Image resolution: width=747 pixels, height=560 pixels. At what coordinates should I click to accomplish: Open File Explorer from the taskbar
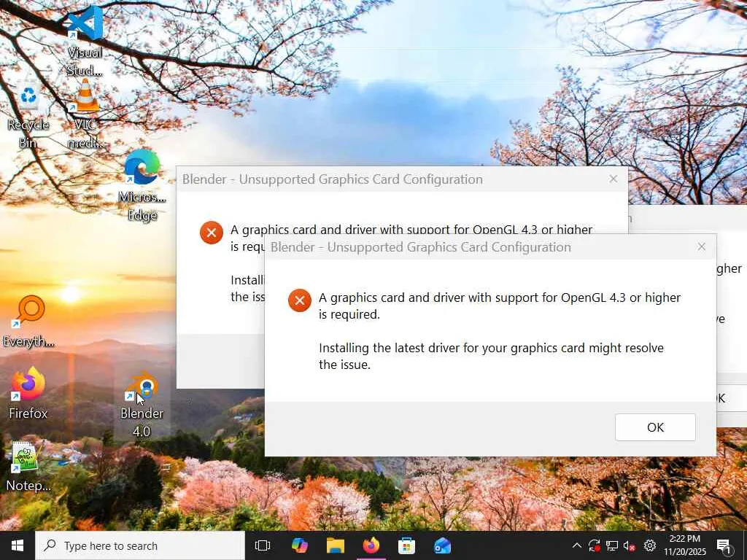[336, 545]
